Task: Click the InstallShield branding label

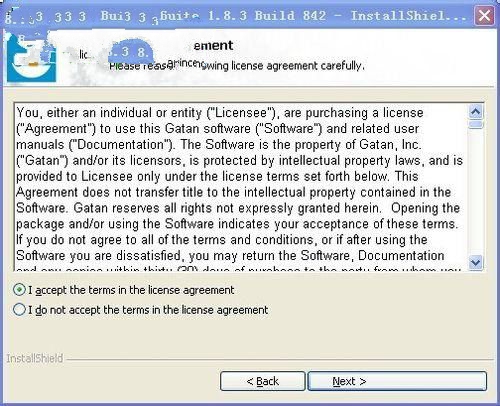Action: coord(35,358)
